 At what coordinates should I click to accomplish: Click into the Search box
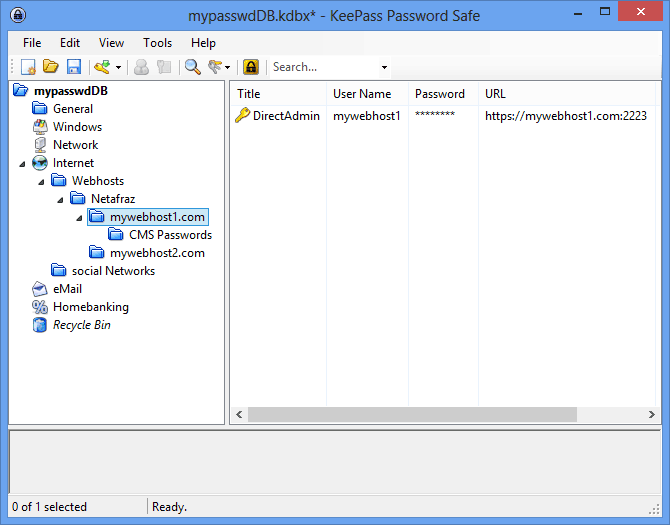(325, 67)
